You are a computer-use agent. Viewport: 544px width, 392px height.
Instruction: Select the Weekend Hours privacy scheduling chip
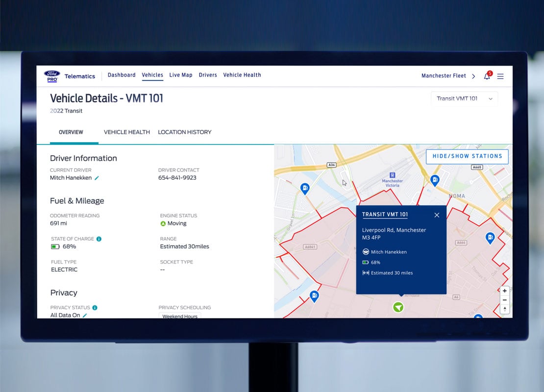coord(180,316)
